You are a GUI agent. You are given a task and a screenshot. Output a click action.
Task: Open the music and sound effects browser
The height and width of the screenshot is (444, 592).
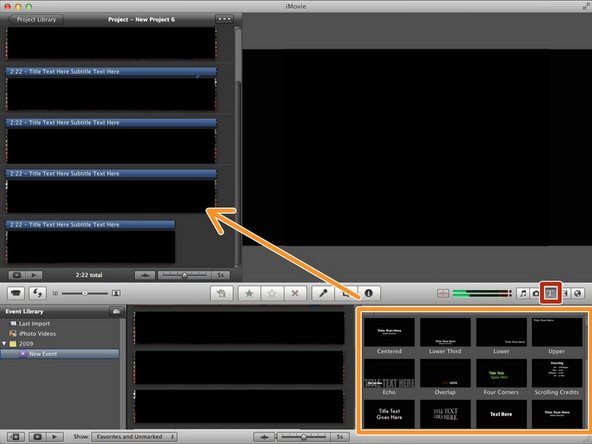coord(523,293)
